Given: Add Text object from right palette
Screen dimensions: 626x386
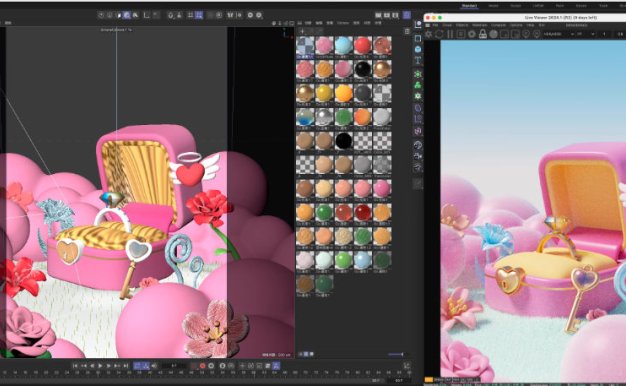Looking at the screenshot, I should [x=418, y=60].
